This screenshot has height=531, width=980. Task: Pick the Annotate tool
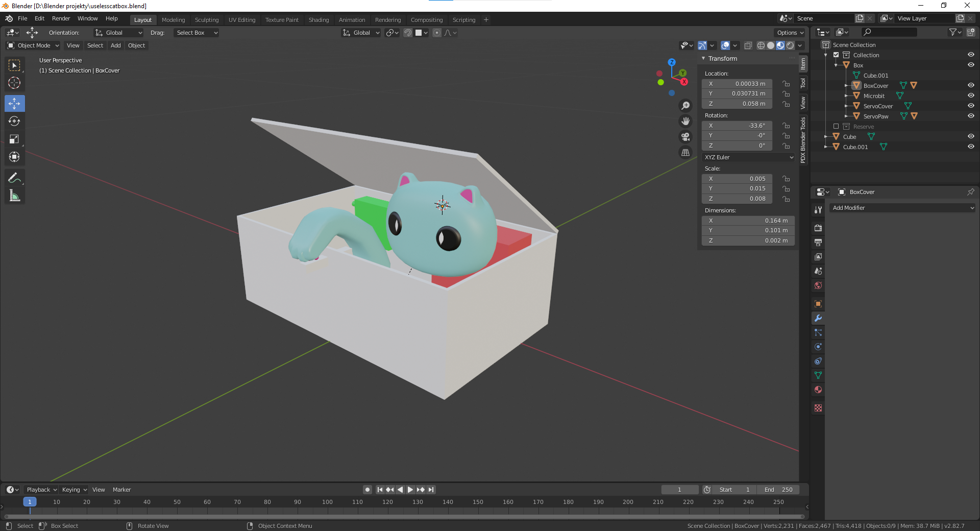pos(14,178)
